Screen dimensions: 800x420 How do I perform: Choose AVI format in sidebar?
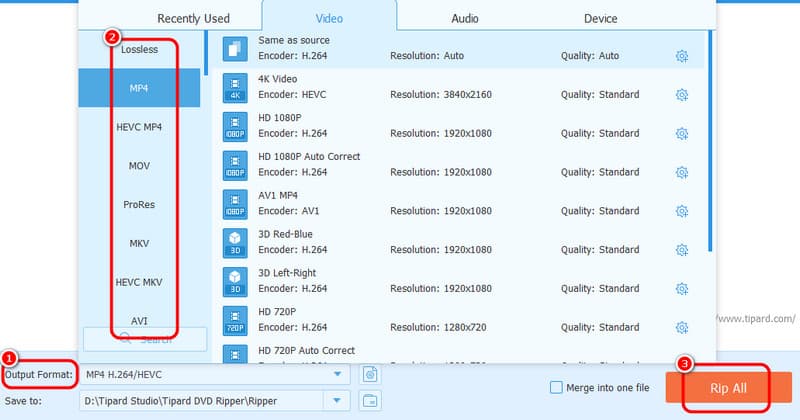coord(139,320)
